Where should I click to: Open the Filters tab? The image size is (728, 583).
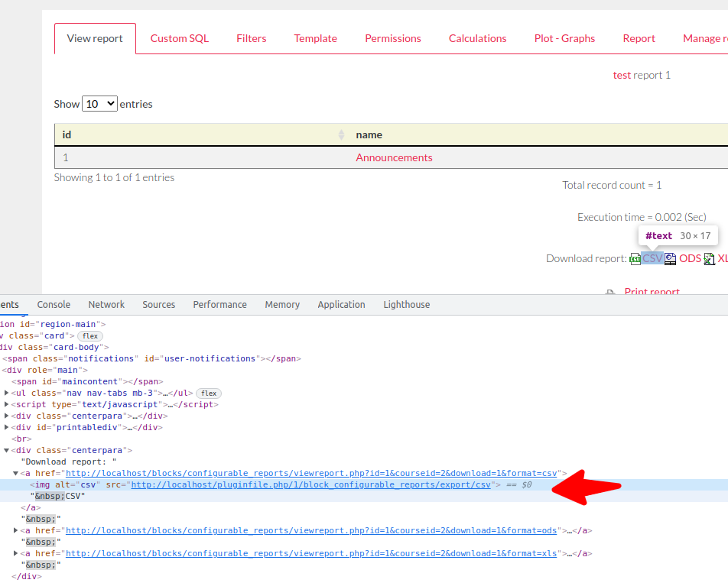click(x=251, y=38)
